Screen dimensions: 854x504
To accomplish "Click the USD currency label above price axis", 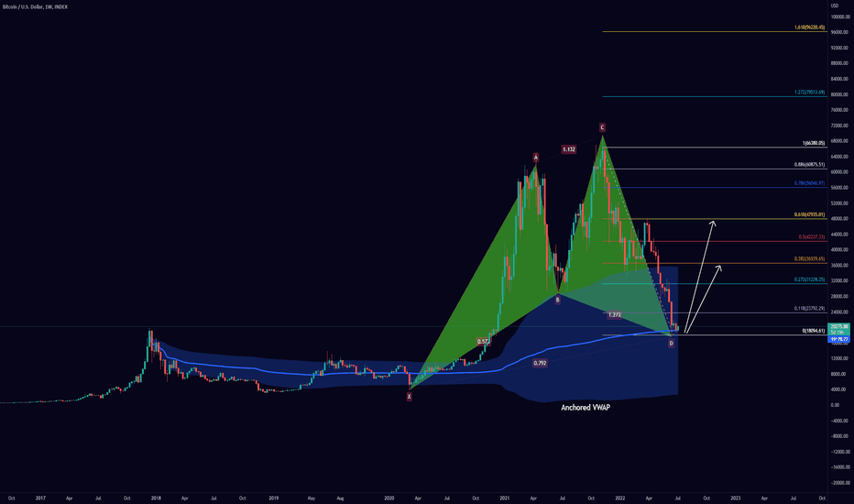I will pos(835,6).
